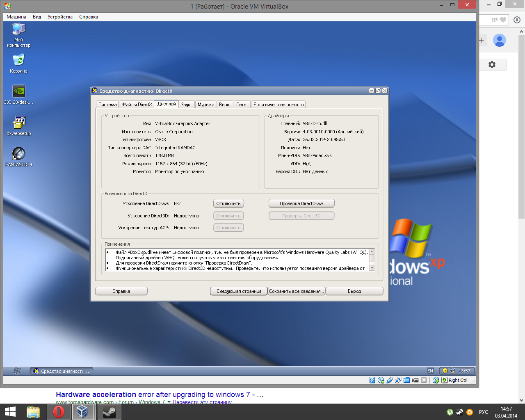Screen dimensions: 525x420
Task: Click the heart bookmark icon in browser address bar
Action: tap(503, 20)
